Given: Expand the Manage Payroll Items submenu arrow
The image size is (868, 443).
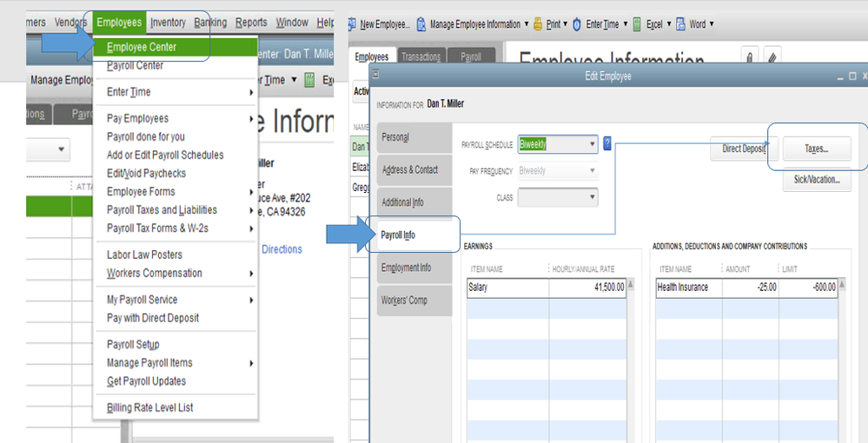Looking at the screenshot, I should 251,363.
